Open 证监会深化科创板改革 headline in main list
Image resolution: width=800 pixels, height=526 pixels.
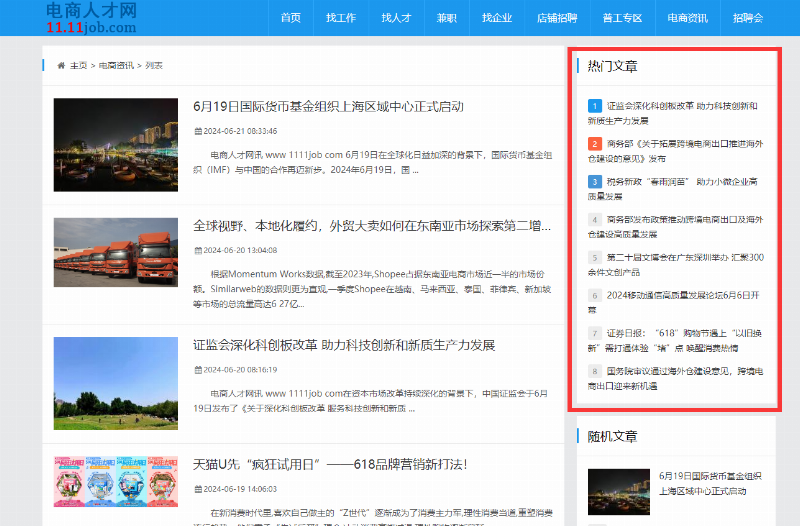[x=344, y=345]
